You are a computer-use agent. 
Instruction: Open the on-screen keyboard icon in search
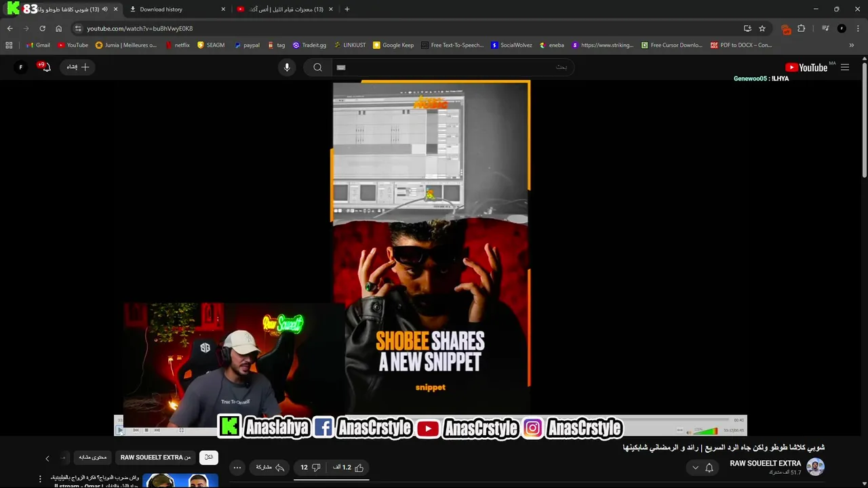pyautogui.click(x=341, y=67)
